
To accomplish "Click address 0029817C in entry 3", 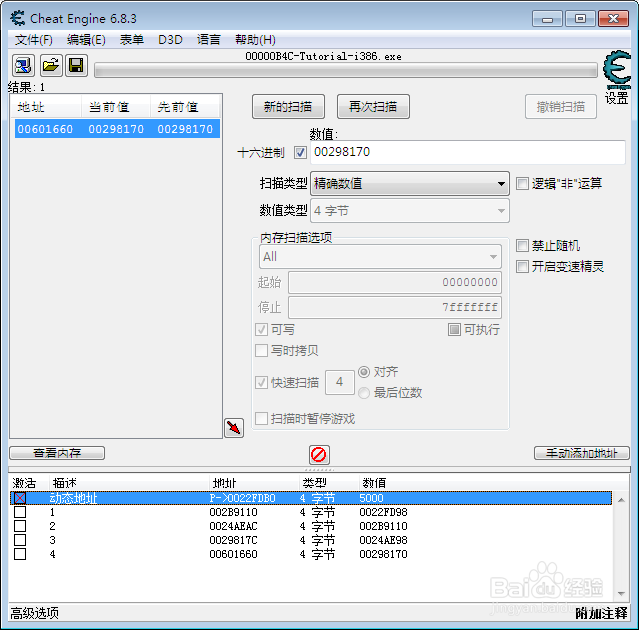I will pos(234,540).
